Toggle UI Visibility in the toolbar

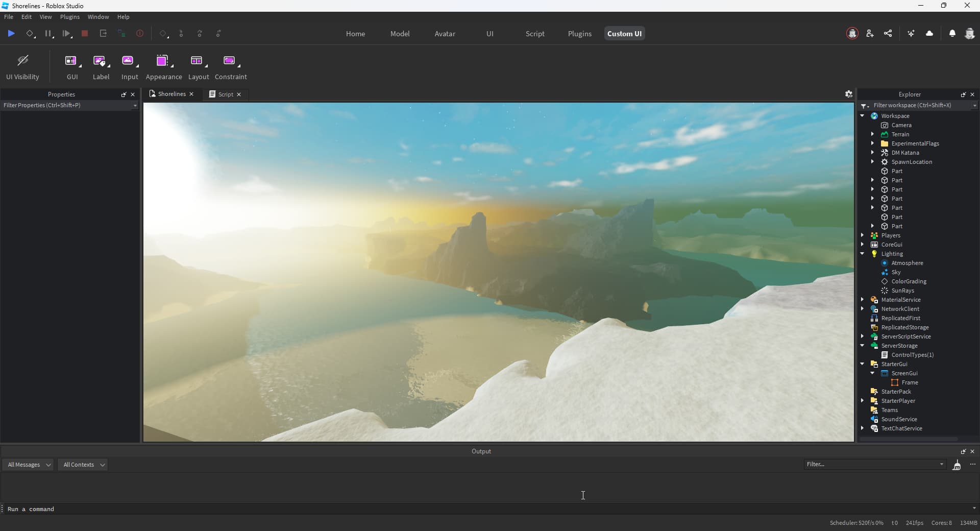click(23, 61)
